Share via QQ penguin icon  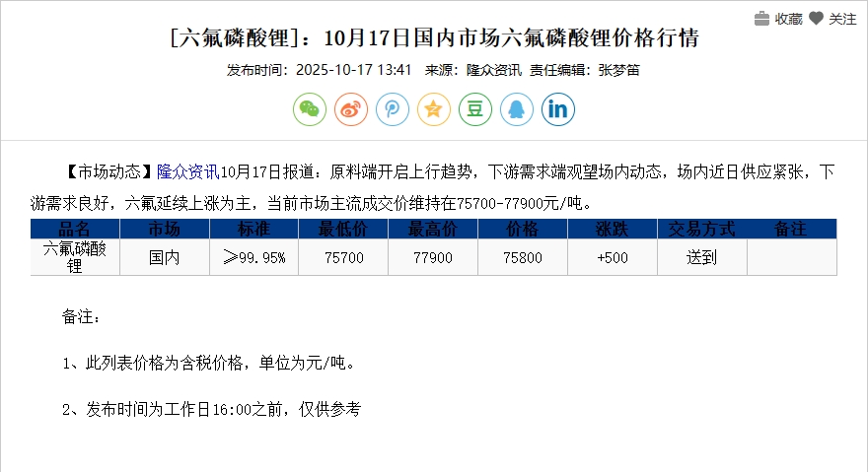517,109
